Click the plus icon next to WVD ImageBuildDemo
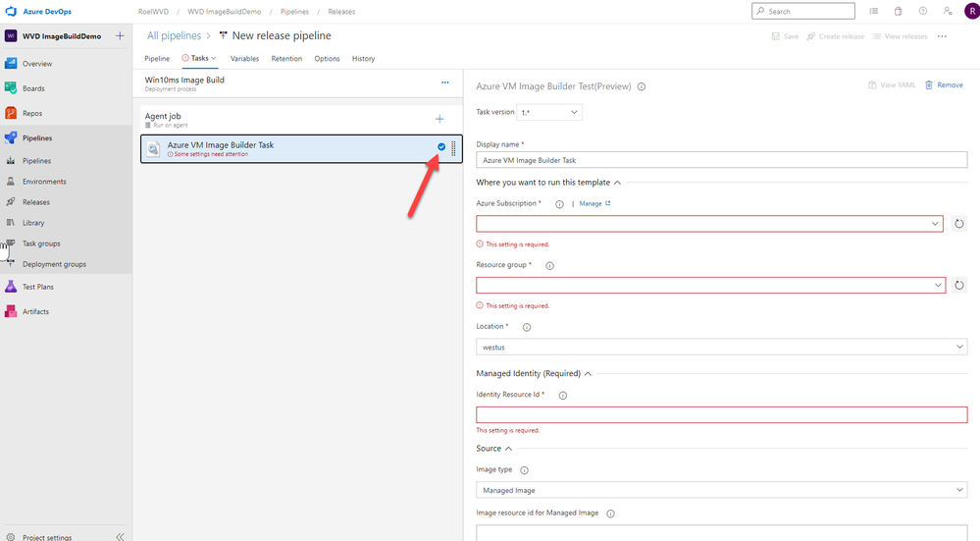Viewport: 980px width, 541px height. tap(120, 36)
